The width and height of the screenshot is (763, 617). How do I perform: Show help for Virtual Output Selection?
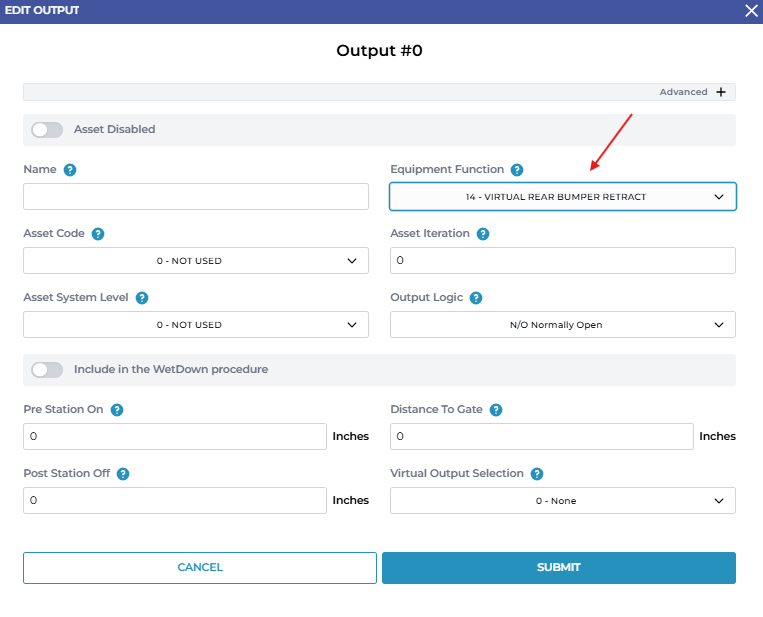[537, 474]
